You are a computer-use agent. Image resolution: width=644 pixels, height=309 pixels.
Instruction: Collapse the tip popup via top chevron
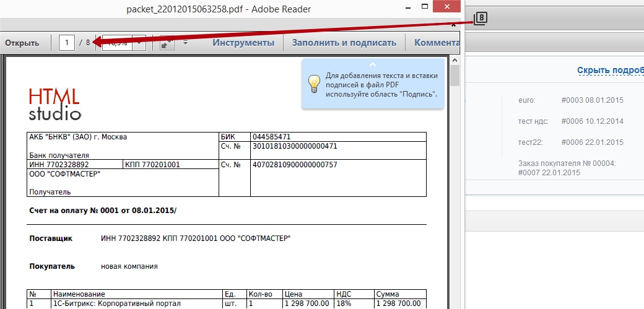coord(372,64)
